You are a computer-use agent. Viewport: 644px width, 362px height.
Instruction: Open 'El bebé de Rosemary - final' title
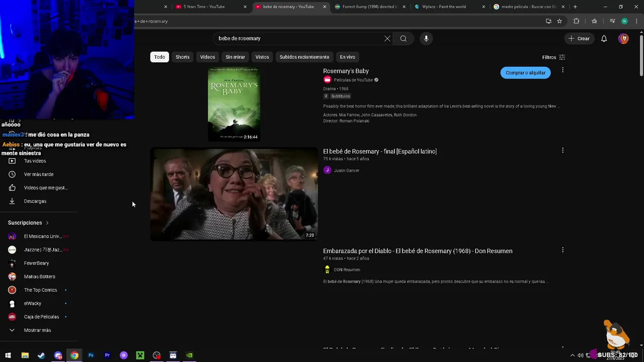[x=380, y=151]
